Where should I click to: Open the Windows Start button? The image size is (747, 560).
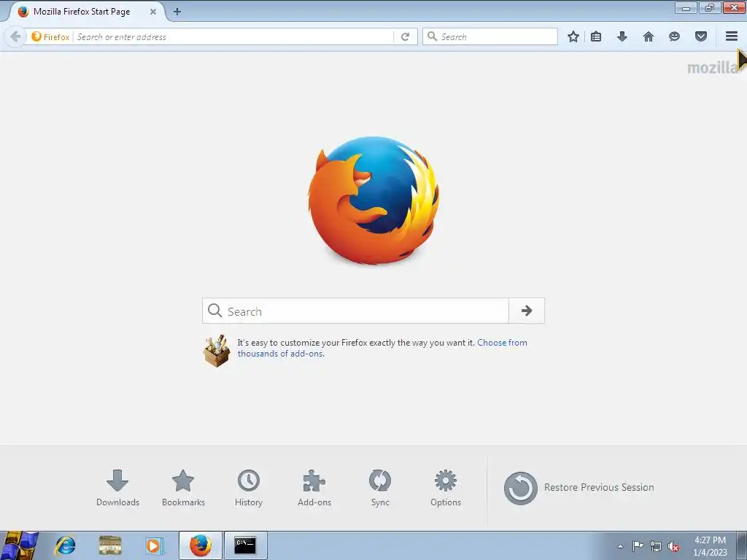(20, 545)
